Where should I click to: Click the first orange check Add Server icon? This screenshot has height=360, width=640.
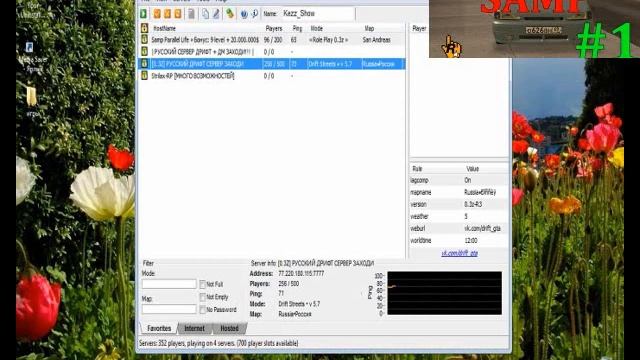(157, 13)
